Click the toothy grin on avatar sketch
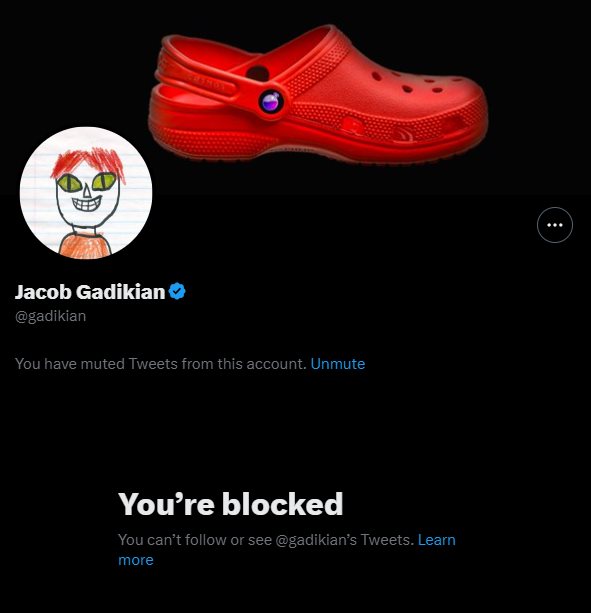The image size is (591, 613). (87, 204)
